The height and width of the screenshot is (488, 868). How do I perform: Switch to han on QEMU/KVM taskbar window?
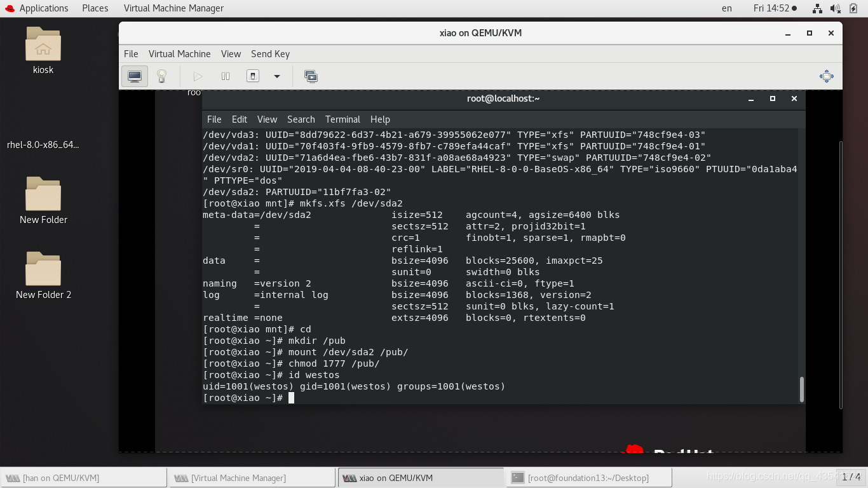pos(85,478)
